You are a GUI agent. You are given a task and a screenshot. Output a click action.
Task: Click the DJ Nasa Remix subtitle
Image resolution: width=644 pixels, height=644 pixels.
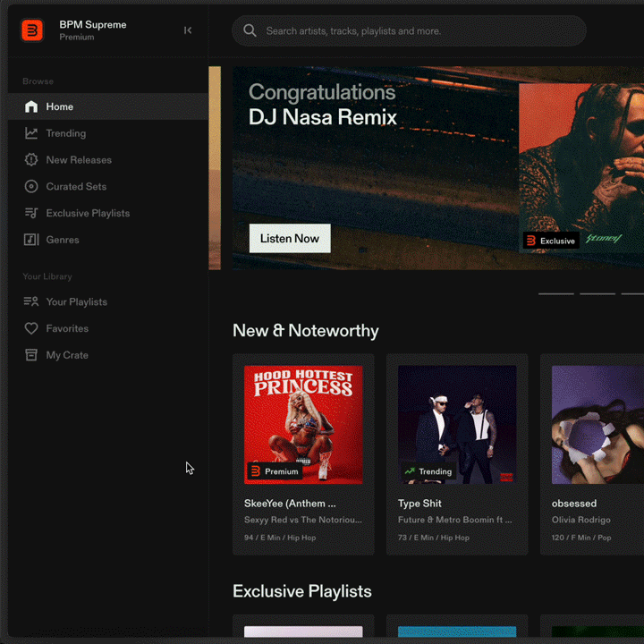(x=323, y=117)
